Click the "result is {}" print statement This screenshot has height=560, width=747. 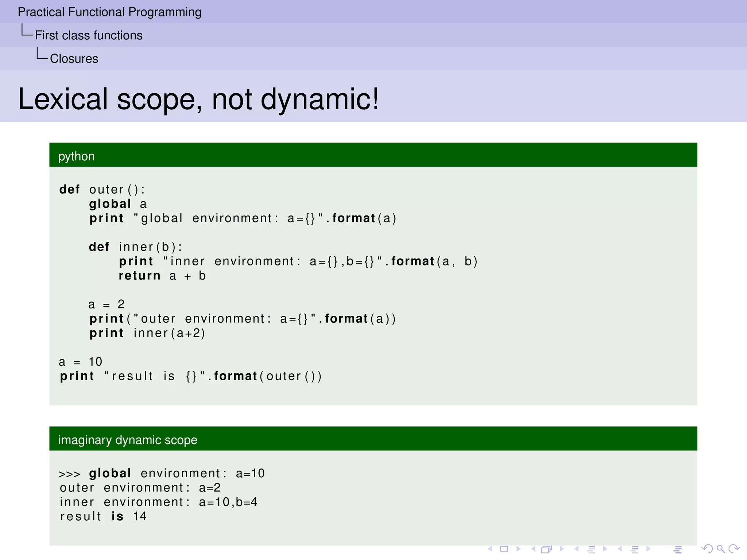(191, 376)
